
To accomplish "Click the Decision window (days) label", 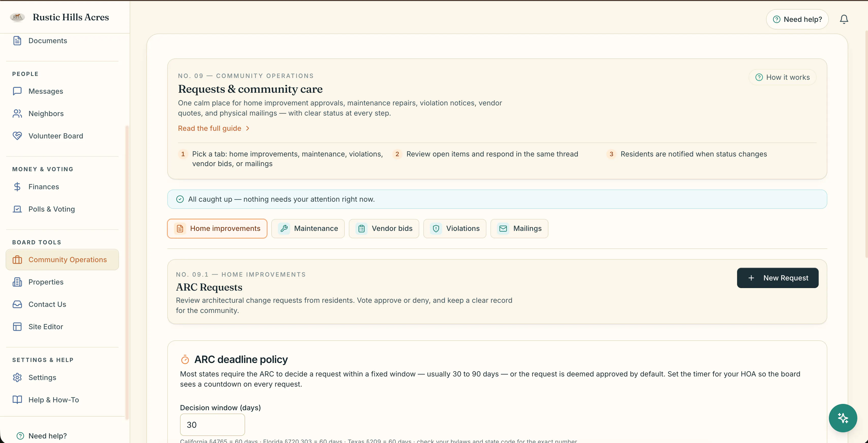I will coord(220,408).
